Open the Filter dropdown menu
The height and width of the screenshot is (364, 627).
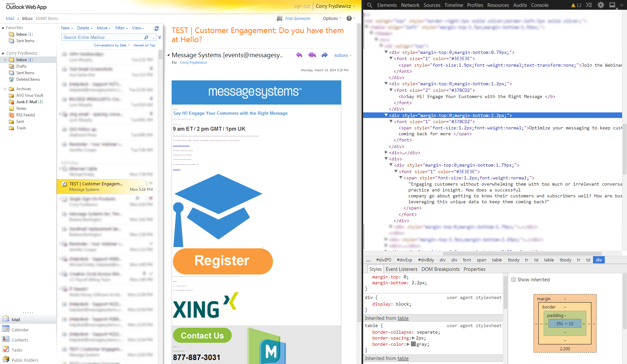coord(122,28)
